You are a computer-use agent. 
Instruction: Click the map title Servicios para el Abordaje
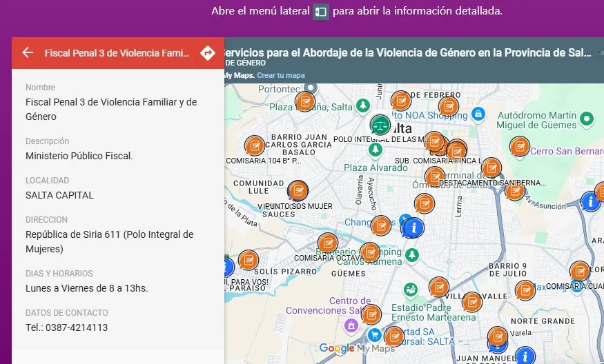click(x=408, y=52)
